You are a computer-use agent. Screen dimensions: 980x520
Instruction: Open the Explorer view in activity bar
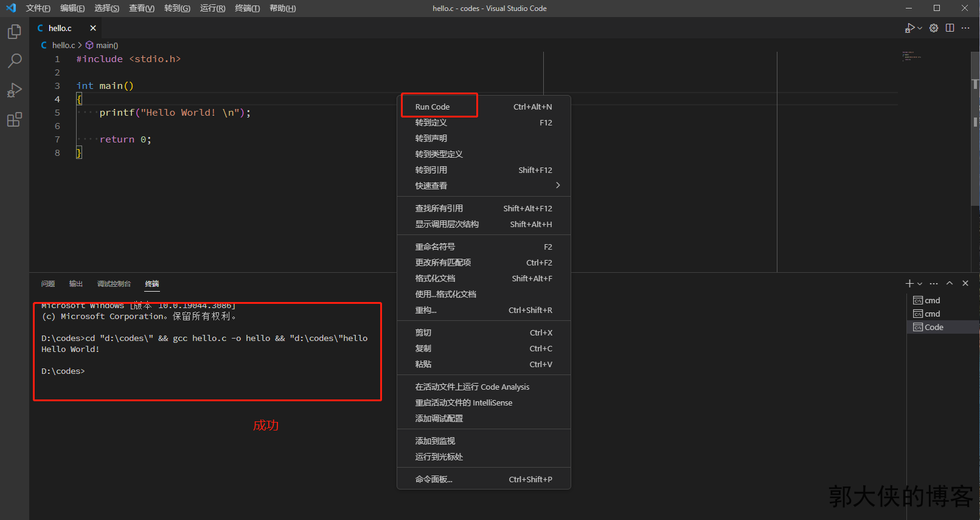pos(15,32)
